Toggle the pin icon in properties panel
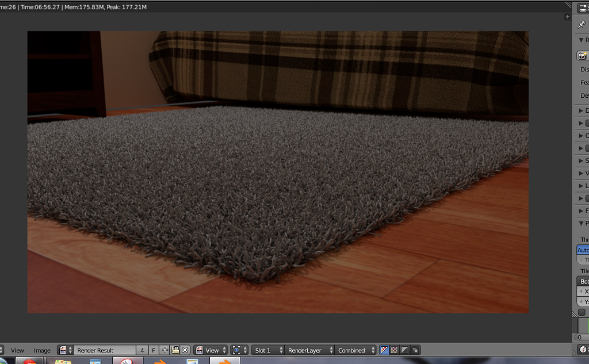Viewport: 589px width, 364px height. click(582, 24)
